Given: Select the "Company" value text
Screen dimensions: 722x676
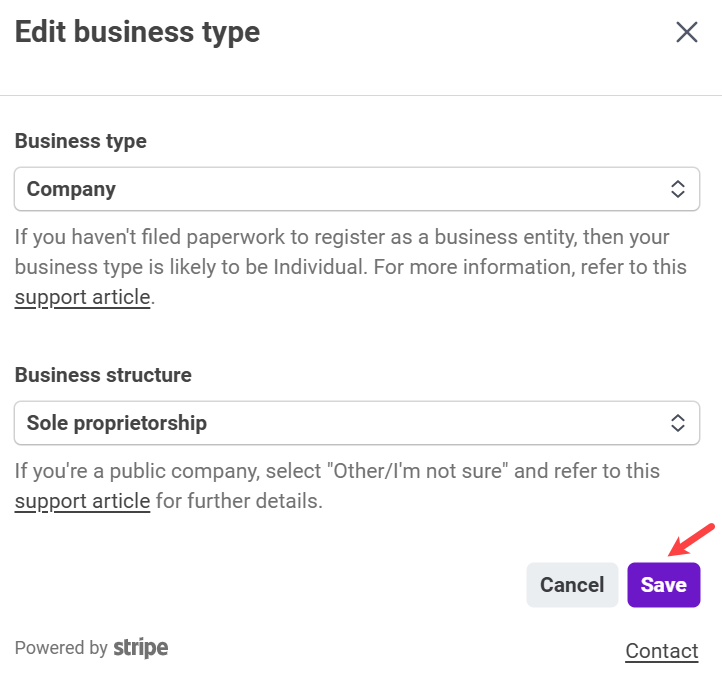Looking at the screenshot, I should (71, 189).
